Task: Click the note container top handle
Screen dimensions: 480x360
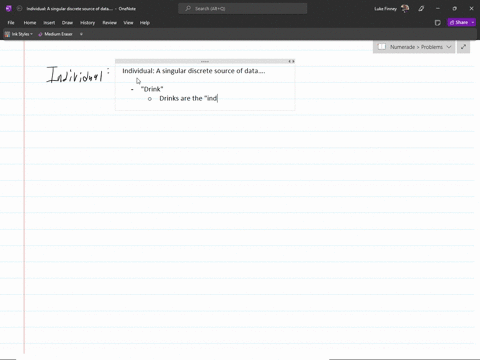Action: pos(205,61)
